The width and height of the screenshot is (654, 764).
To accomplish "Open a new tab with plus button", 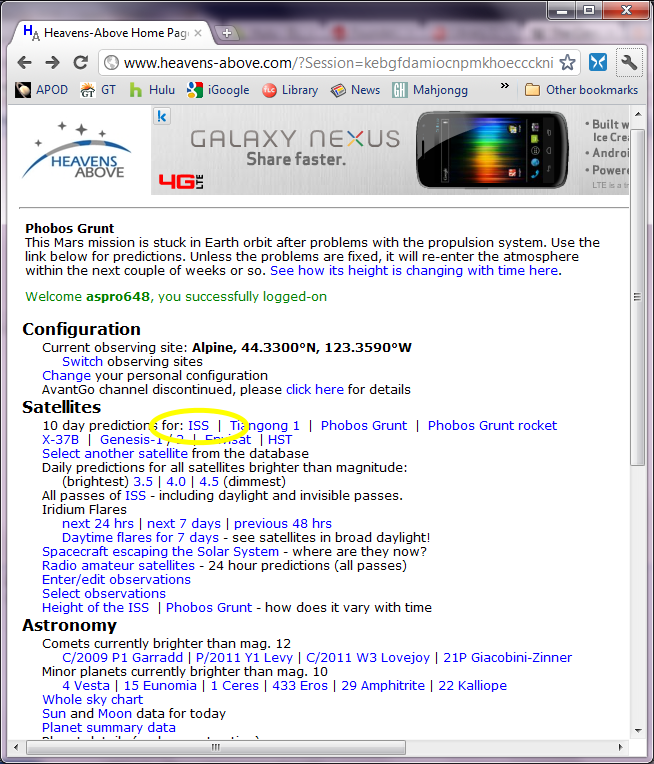I will [227, 33].
